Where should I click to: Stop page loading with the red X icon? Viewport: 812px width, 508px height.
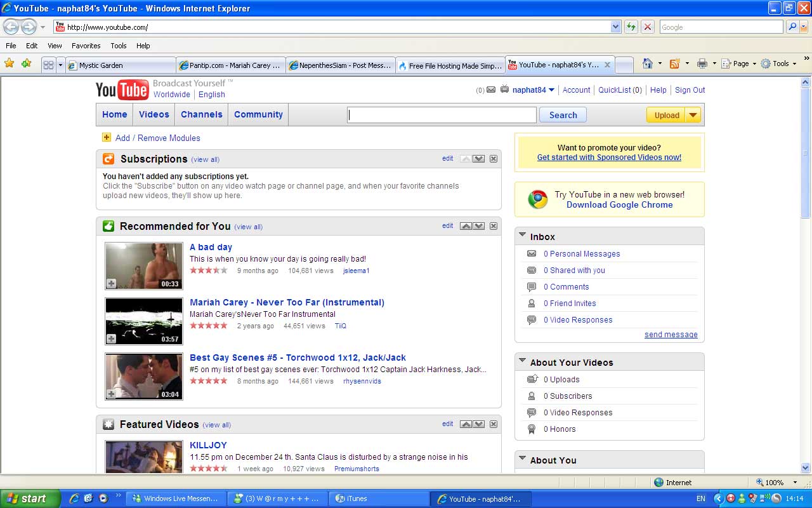[x=647, y=27]
